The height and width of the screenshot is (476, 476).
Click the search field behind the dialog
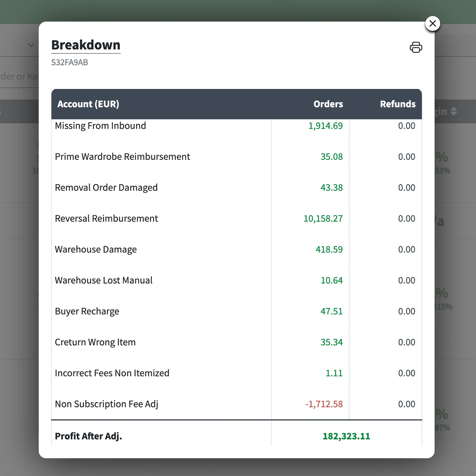[x=19, y=76]
